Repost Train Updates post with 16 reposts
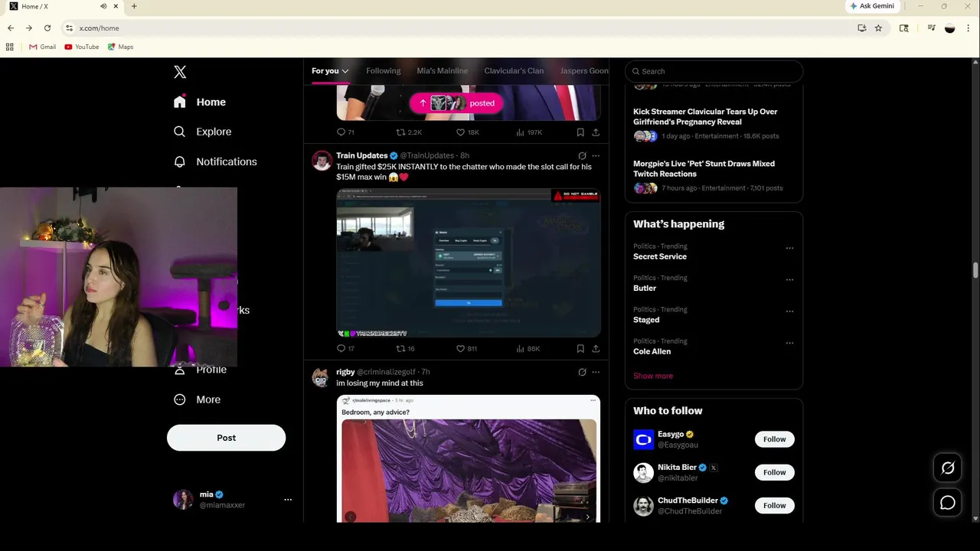Viewport: 980px width, 551px height. [405, 348]
